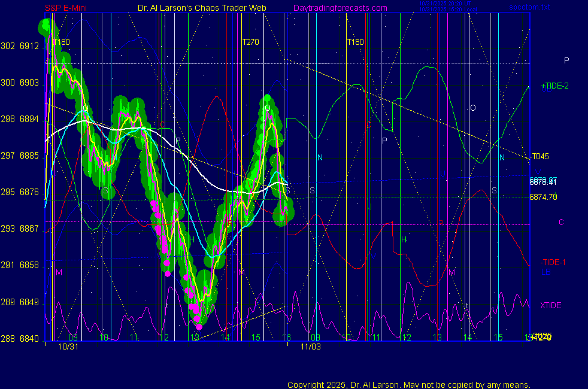Select the magenta XTIDE legend label
This screenshot has width=588, height=389.
click(551, 306)
